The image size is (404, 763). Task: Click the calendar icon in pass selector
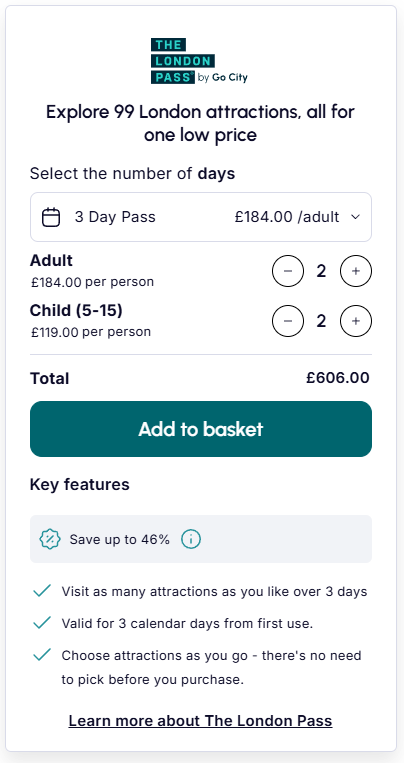coord(51,217)
